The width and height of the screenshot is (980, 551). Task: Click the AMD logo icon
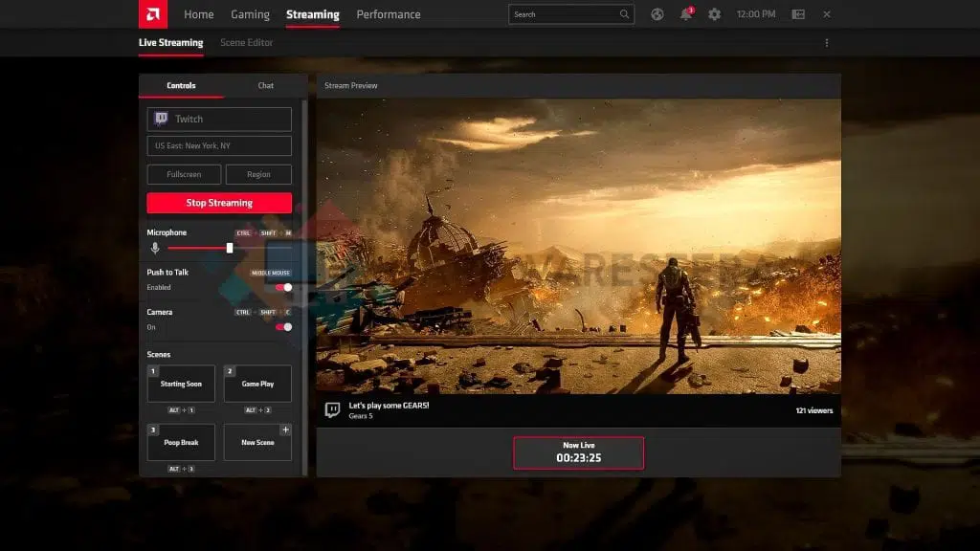152,13
